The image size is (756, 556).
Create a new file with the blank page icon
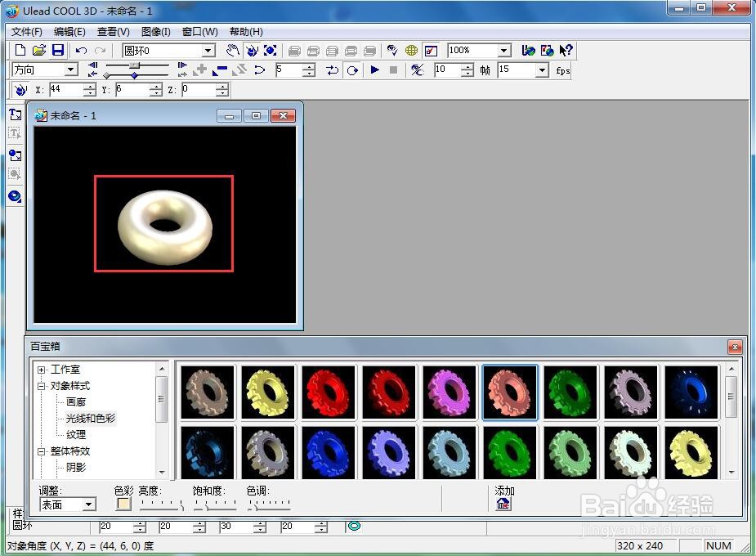point(20,50)
